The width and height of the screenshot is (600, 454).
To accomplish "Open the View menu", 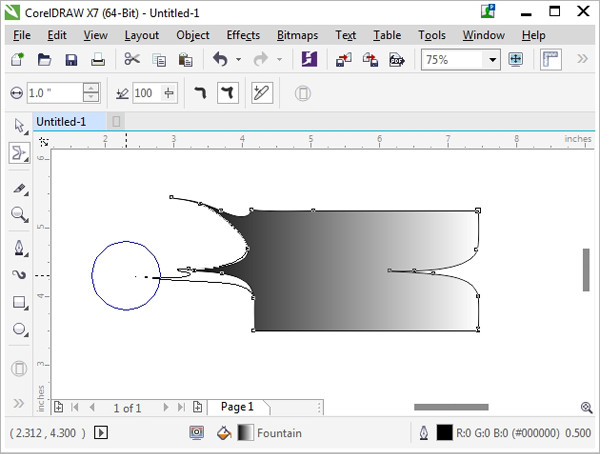I will click(96, 35).
